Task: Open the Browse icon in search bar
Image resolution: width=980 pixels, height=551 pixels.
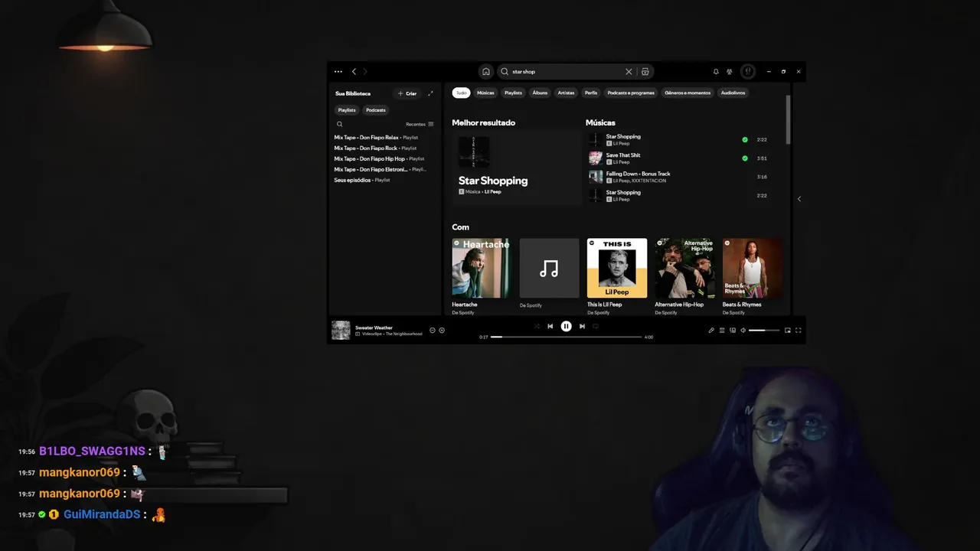Action: (x=645, y=71)
